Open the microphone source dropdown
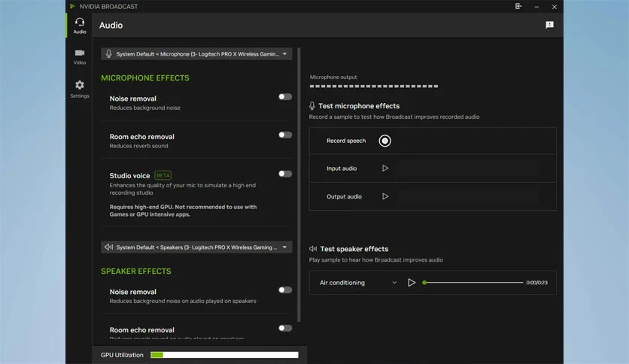The height and width of the screenshot is (364, 629). (x=196, y=53)
